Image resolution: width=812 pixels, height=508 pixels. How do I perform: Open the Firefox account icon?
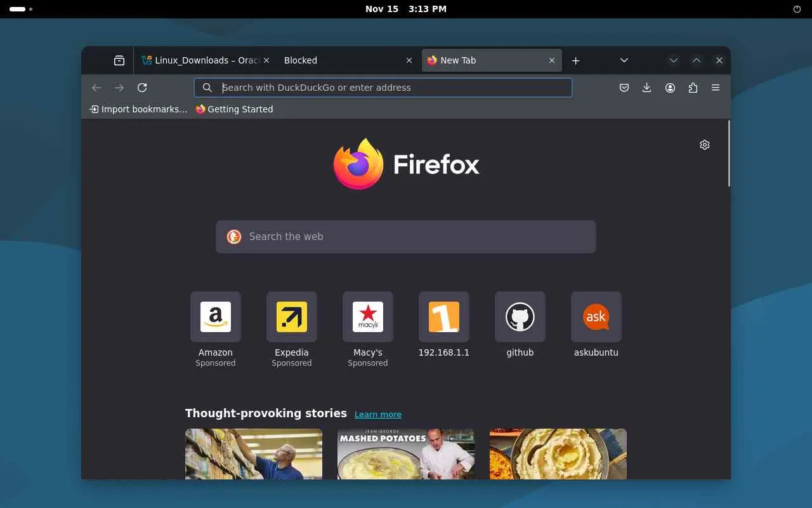coord(670,88)
